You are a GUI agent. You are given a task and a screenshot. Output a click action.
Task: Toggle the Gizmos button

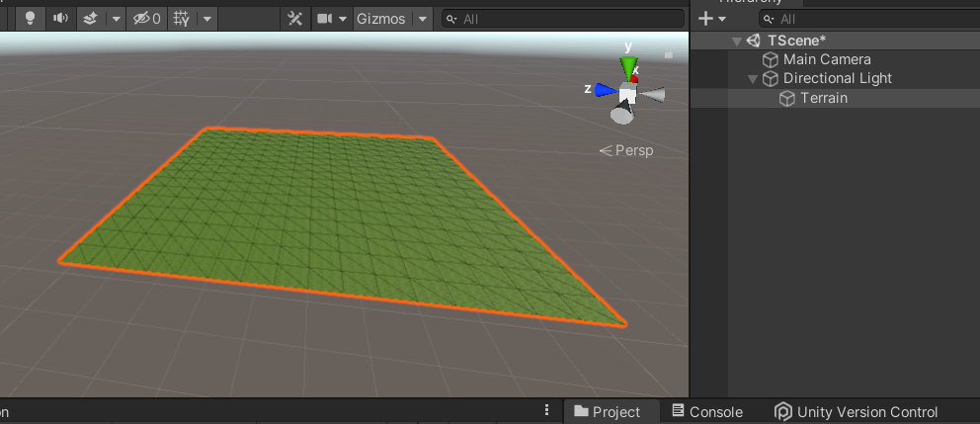(x=380, y=19)
